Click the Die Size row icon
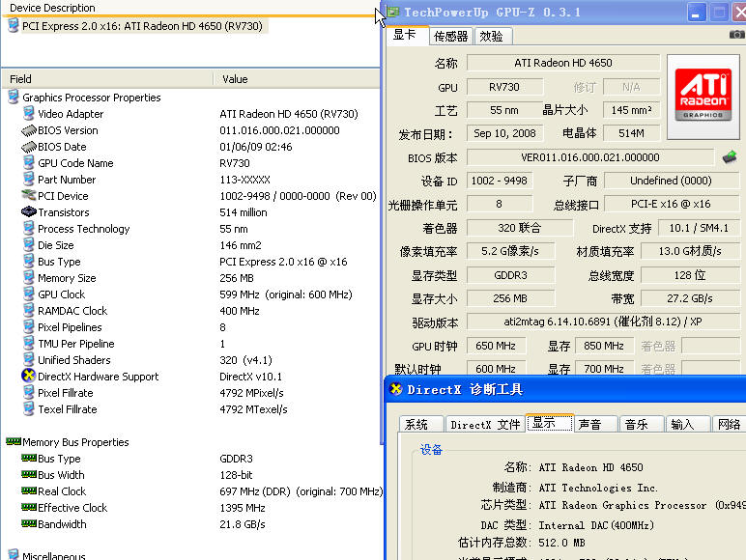 click(x=29, y=245)
